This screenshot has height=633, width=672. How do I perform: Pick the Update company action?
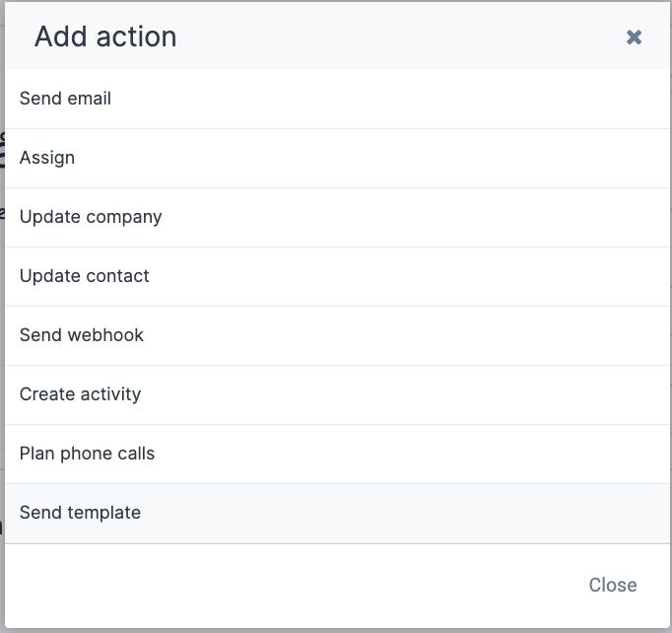pos(337,218)
